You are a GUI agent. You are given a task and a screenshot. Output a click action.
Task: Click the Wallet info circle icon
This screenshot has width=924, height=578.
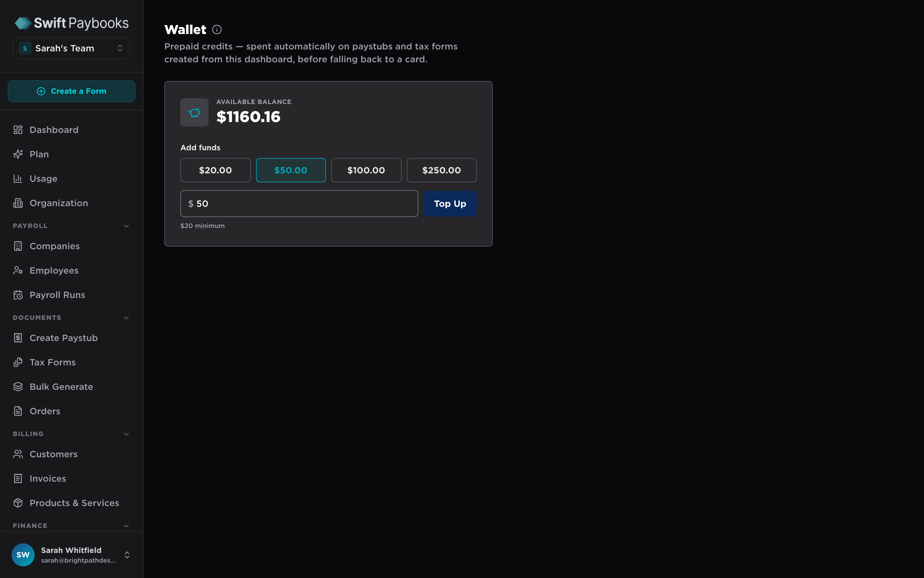click(217, 30)
